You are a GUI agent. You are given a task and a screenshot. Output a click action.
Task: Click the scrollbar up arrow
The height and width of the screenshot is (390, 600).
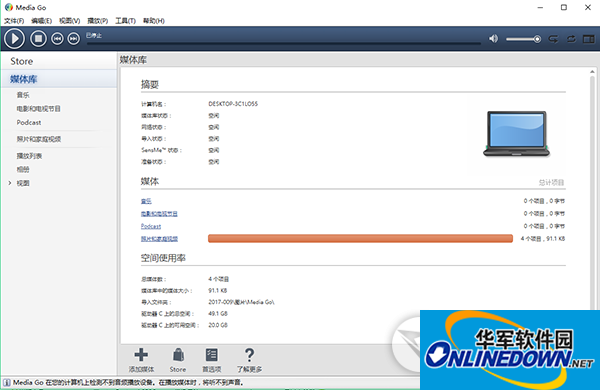[592, 72]
